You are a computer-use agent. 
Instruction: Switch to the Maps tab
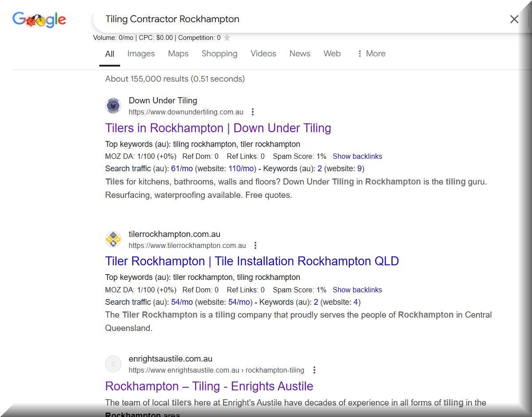point(178,54)
